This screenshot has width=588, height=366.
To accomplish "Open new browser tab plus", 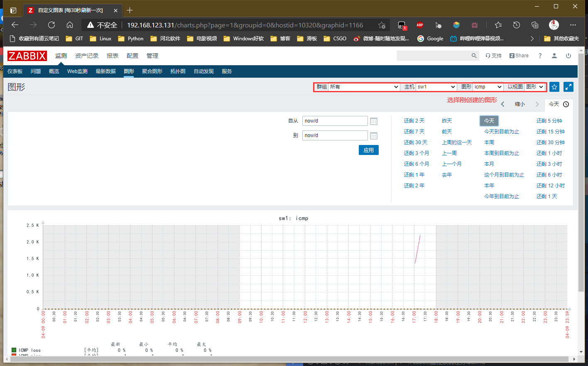I will (x=130, y=10).
